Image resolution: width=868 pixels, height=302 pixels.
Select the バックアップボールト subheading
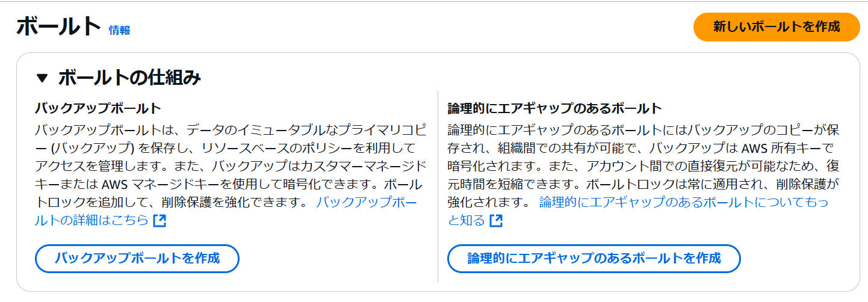point(99,108)
